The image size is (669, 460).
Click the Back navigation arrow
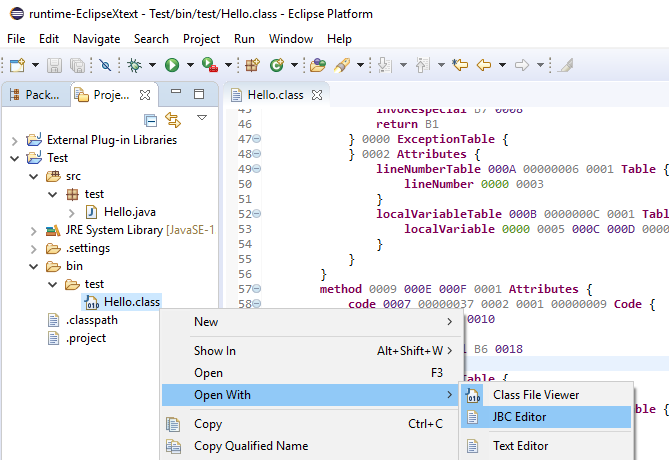pyautogui.click(x=484, y=65)
